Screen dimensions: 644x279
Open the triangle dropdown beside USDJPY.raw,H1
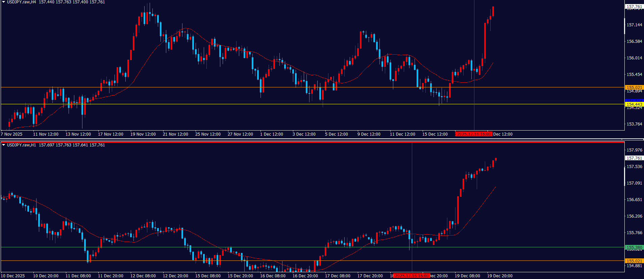4,145
